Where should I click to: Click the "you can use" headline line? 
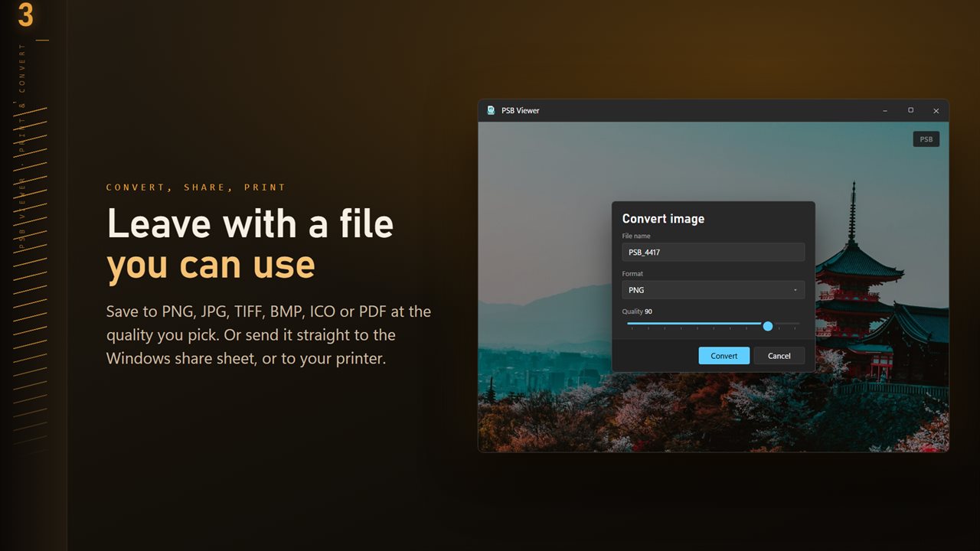[x=211, y=265]
